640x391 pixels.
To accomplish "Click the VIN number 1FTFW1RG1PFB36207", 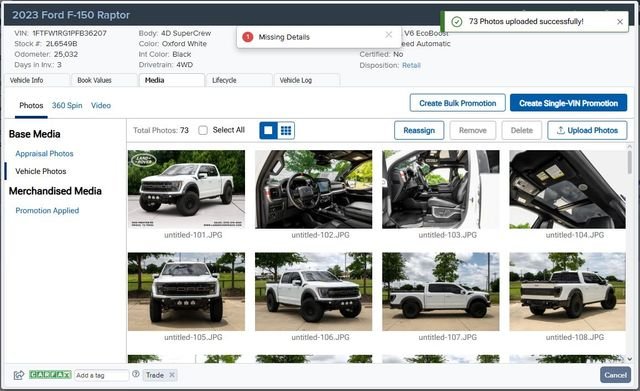I will coord(69,33).
